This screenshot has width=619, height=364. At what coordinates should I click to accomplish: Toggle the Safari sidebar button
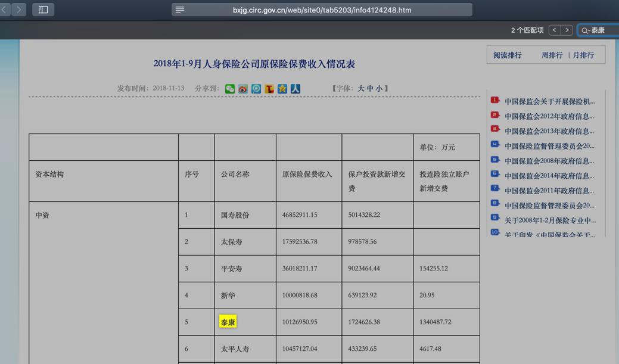click(43, 10)
